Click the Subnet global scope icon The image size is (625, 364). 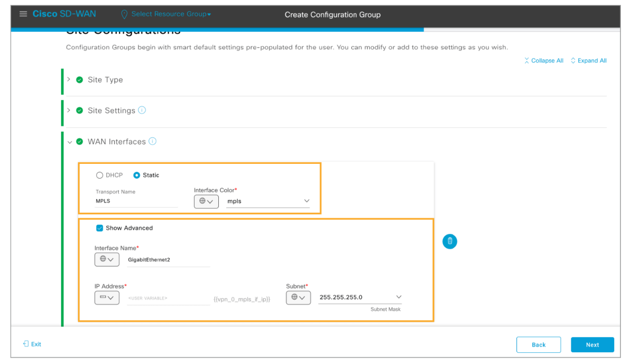click(x=298, y=298)
